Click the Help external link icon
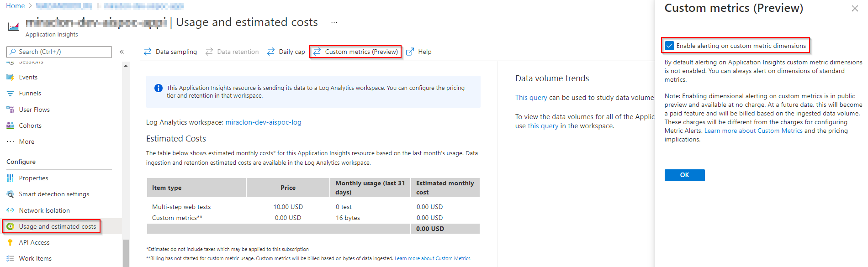Viewport: 868px width, 267px height. [x=410, y=52]
